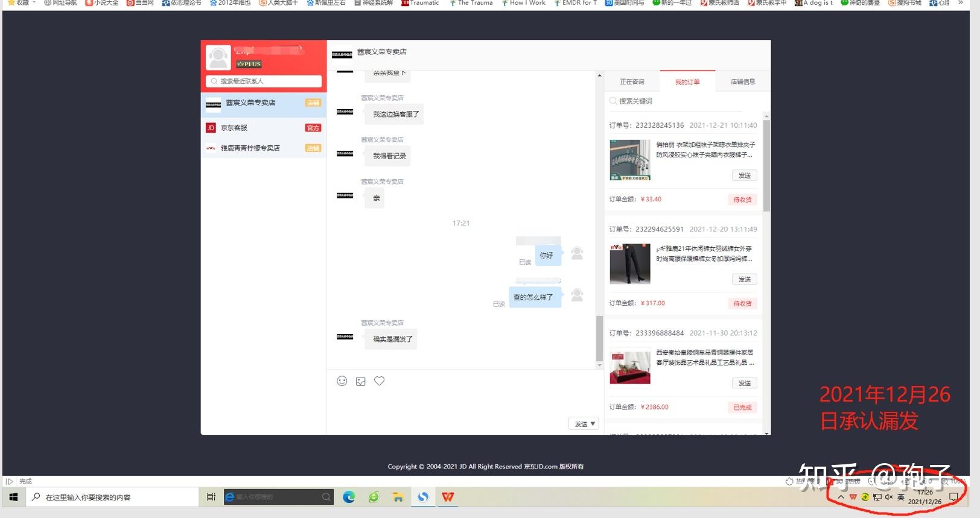The height and width of the screenshot is (518, 980).
Task: Click the heart favorite icon
Action: click(379, 381)
